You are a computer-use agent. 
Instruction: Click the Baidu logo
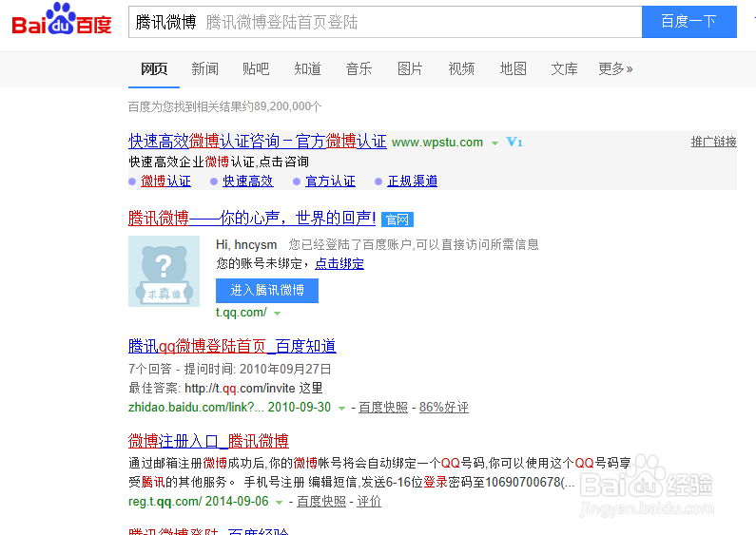click(x=62, y=19)
